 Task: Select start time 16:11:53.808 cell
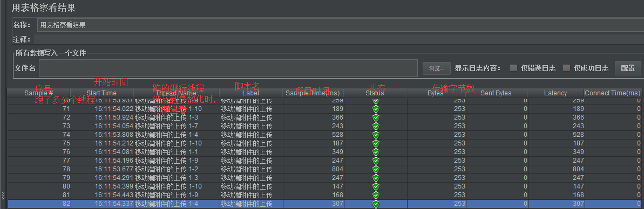pos(102,135)
